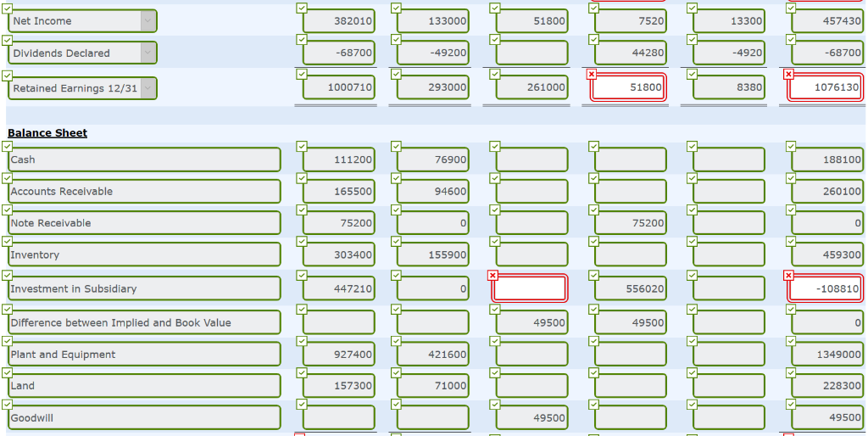Click the green check beside the Land label
The width and height of the screenshot is (868, 436).
coord(7,373)
